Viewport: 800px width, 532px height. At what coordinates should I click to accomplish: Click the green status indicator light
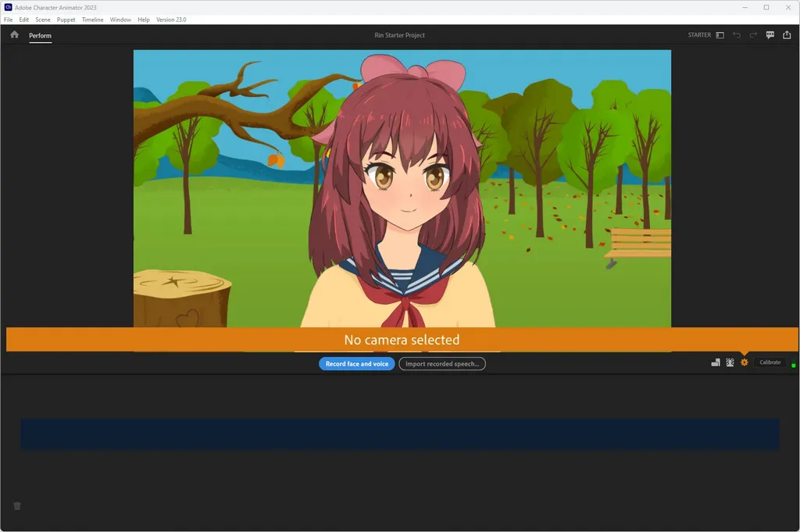pos(794,365)
